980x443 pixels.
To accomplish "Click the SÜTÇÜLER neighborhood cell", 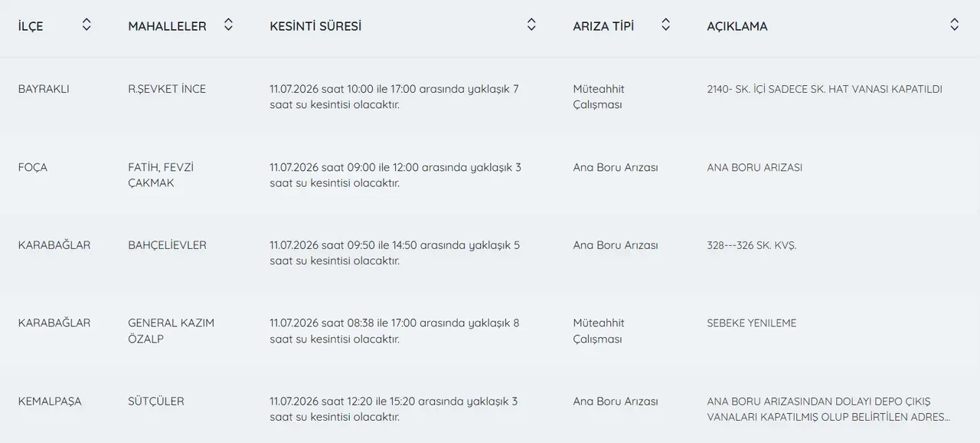I will pyautogui.click(x=156, y=401).
